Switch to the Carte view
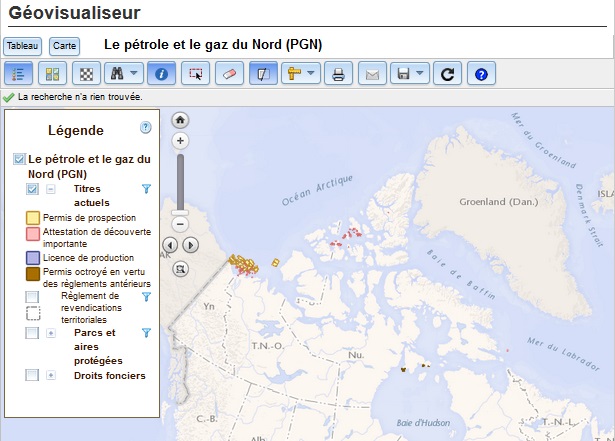Screen dimensions: 615x441 [64, 46]
